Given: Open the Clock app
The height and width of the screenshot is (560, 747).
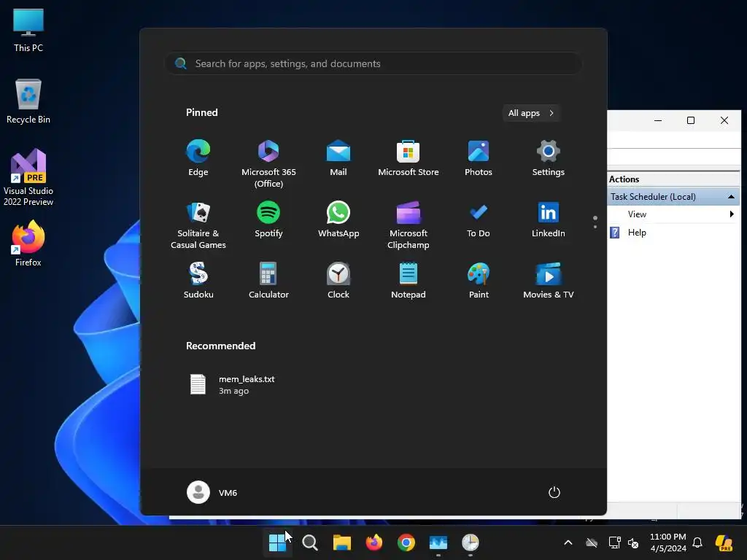Looking at the screenshot, I should 338,281.
